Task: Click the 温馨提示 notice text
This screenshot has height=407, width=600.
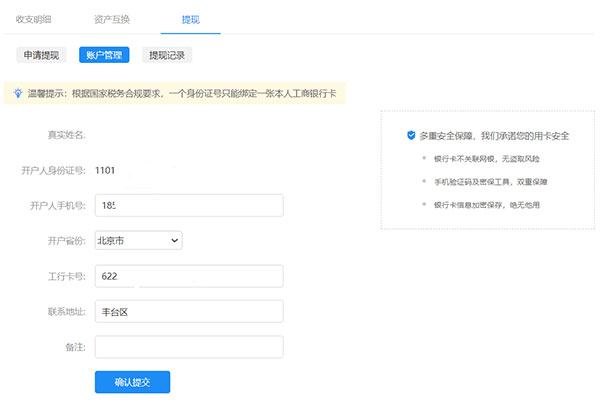Action: point(190,93)
